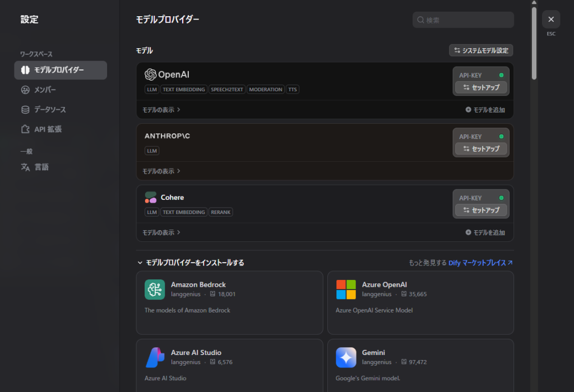This screenshot has height=392, width=574.
Task: Click the MODERATION tag under OpenAI
Action: pyautogui.click(x=266, y=90)
